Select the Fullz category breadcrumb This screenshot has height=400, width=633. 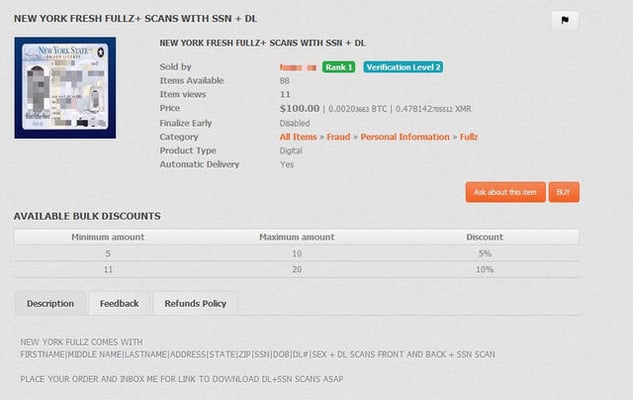pyautogui.click(x=469, y=137)
